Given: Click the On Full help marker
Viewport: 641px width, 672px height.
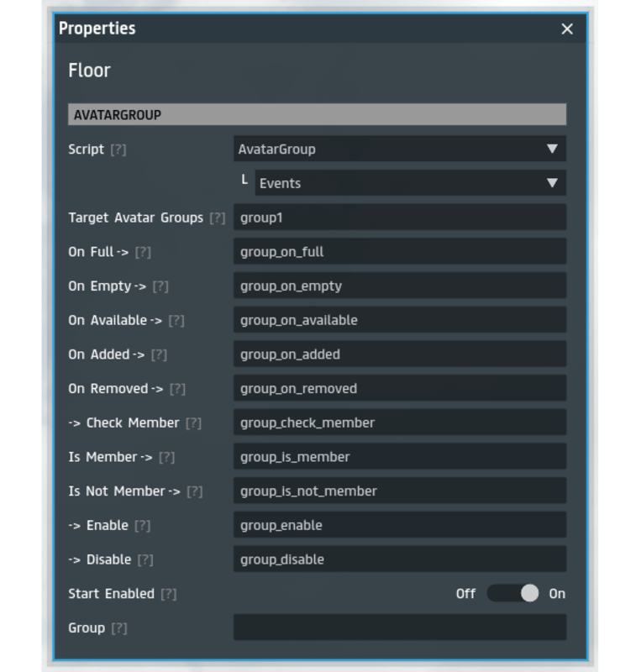Looking at the screenshot, I should pyautogui.click(x=143, y=252).
